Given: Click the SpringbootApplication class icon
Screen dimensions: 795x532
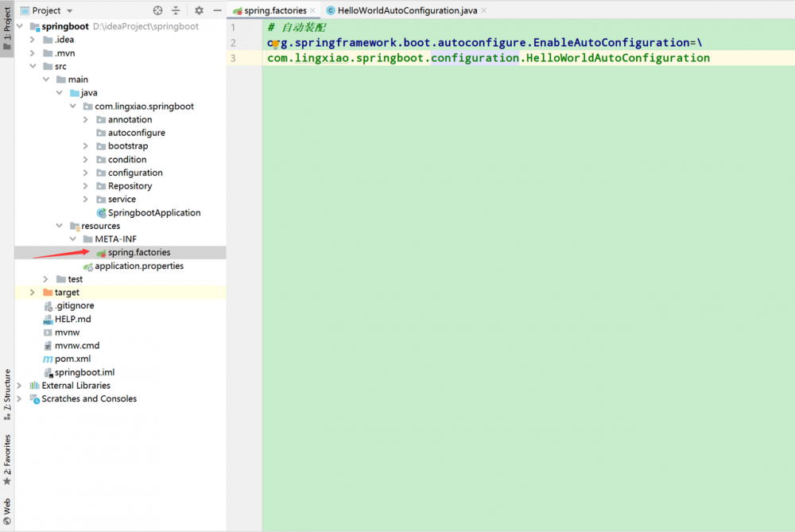Looking at the screenshot, I should (101, 212).
